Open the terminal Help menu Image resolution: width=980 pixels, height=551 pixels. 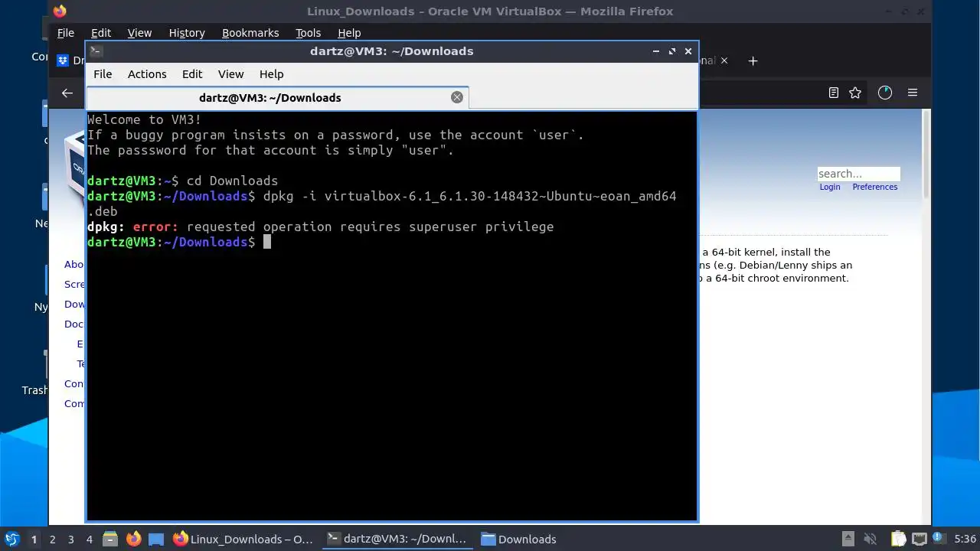pyautogui.click(x=272, y=74)
